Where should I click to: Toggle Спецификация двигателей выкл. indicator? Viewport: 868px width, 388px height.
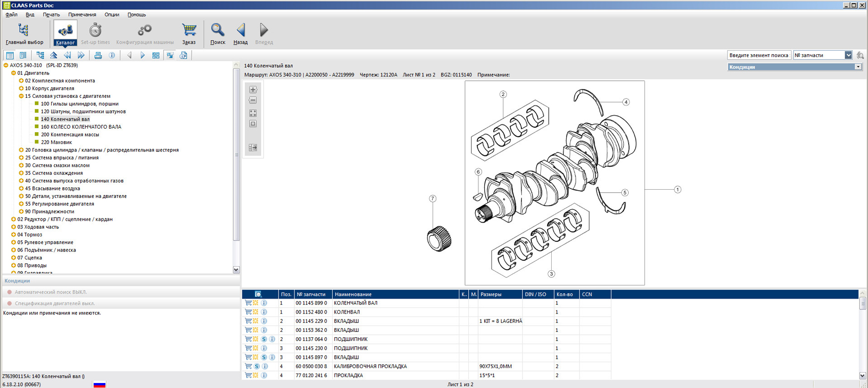(x=9, y=303)
